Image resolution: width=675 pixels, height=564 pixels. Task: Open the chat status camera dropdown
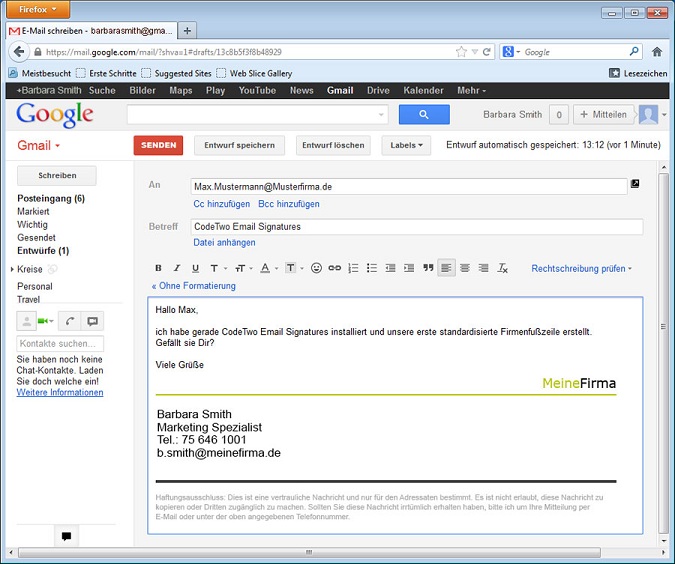coord(46,321)
